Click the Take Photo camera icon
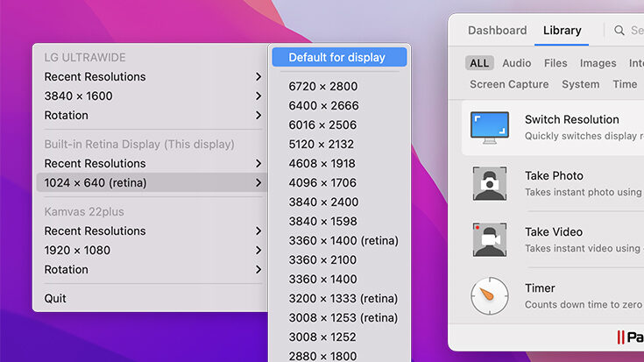644x362 pixels. tap(490, 184)
